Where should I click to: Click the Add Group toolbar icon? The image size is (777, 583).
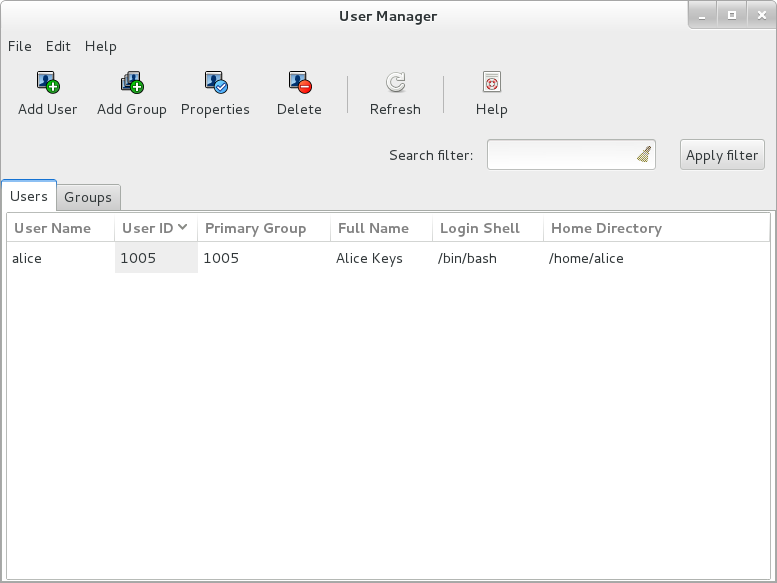(x=132, y=82)
